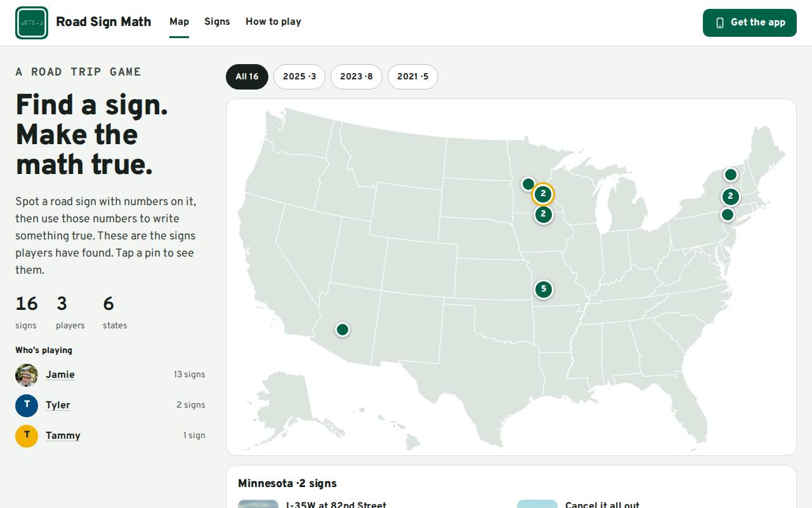
Task: Click the phone icon in Get the app
Action: pos(720,23)
